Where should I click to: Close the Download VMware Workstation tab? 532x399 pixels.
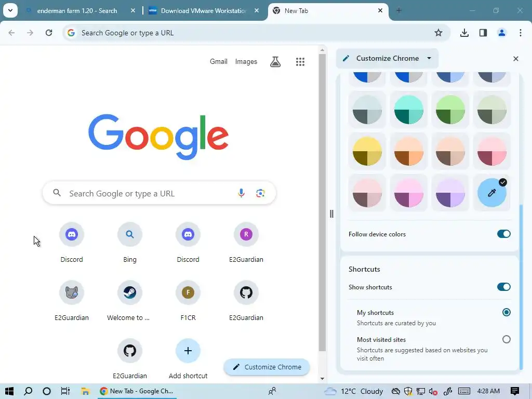pos(257,11)
